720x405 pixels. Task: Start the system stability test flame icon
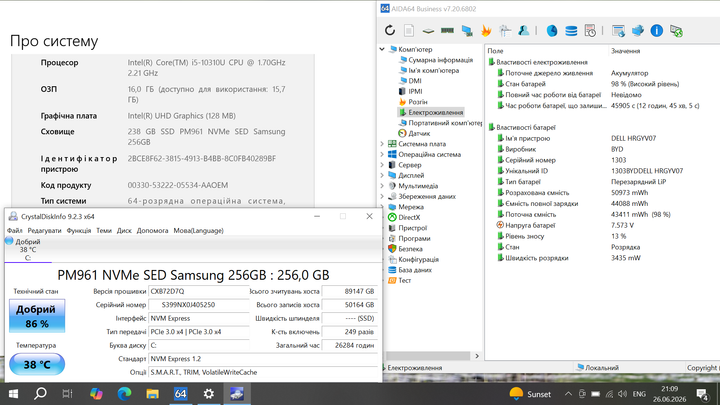tap(486, 31)
